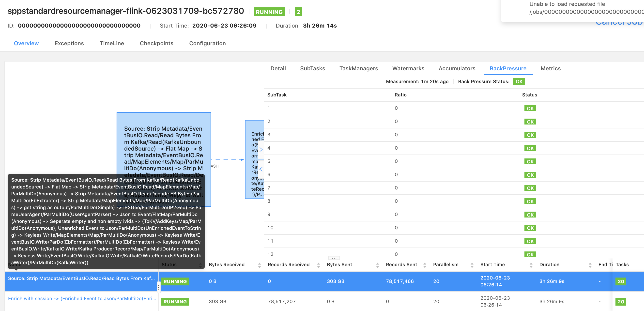Click the Start Time sort arrows
Image resolution: width=644 pixels, height=311 pixels.
(531, 265)
